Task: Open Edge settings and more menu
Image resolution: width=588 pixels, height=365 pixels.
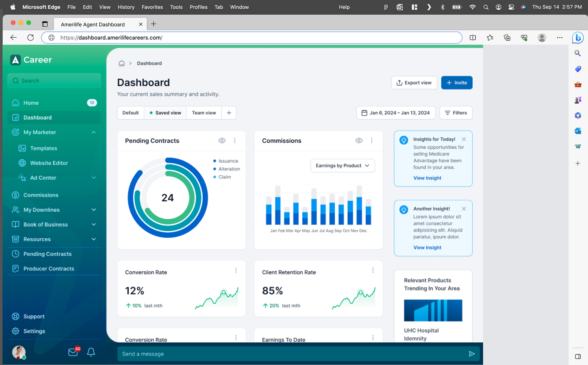Action: 560,38
